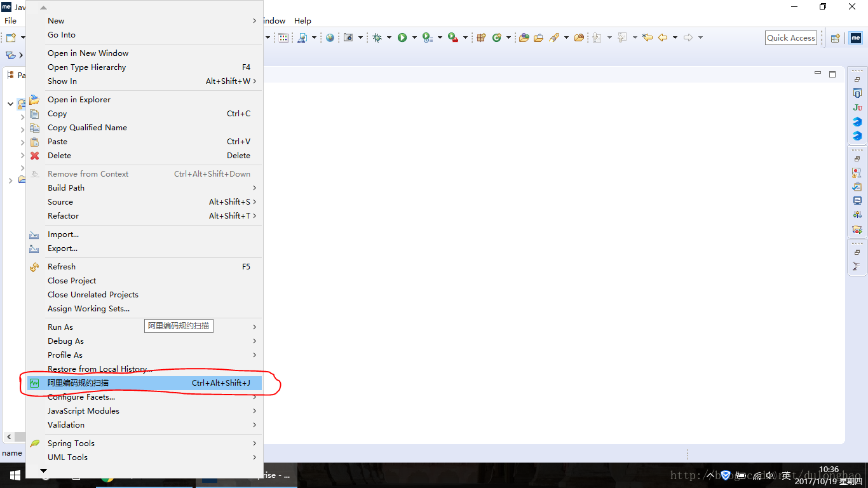The height and width of the screenshot is (488, 868).
Task: Click the Quick Access search field
Action: pos(791,38)
